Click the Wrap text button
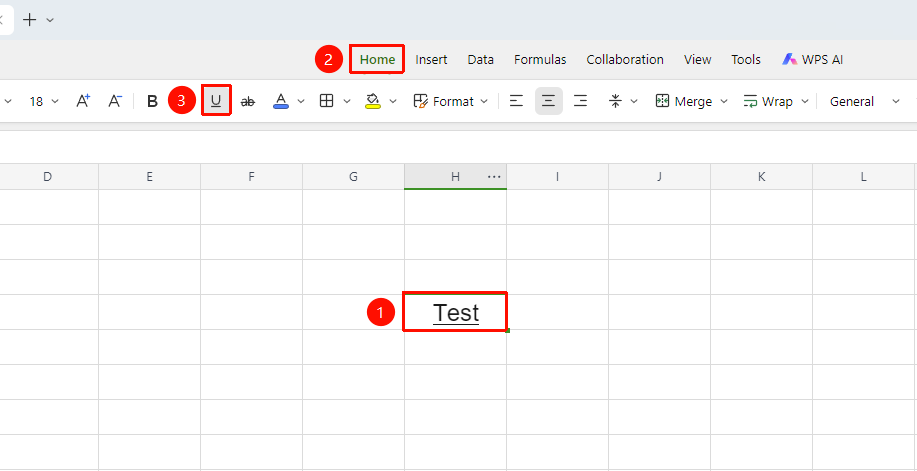The height and width of the screenshot is (471, 917). (768, 101)
